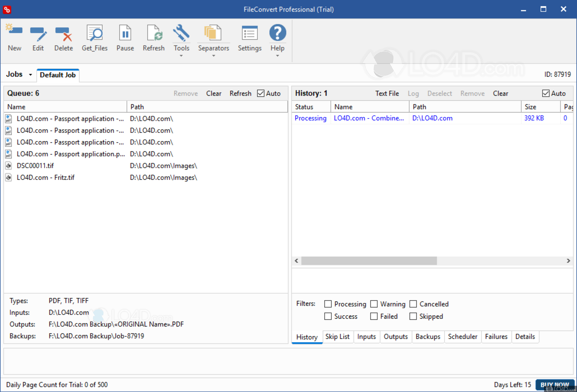Enable the Warning filter checkbox
The width and height of the screenshot is (577, 392).
coord(373,304)
